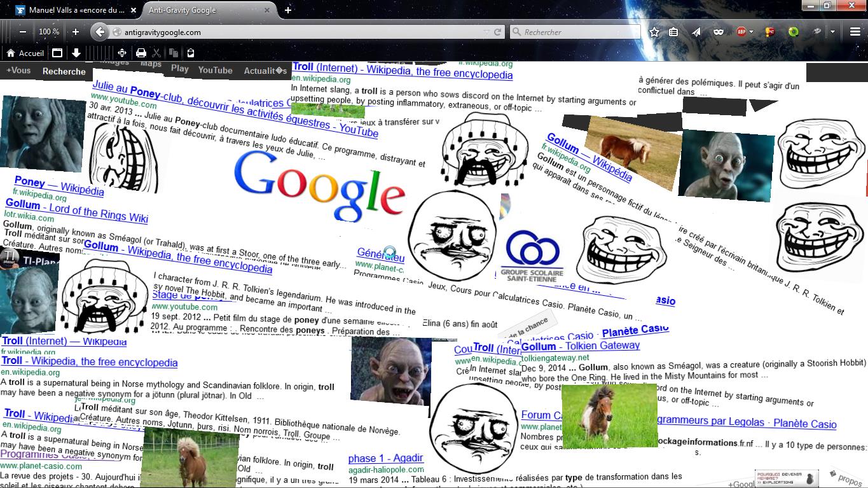Viewport: 868px width, 488px height.
Task: Bookmark this page with the star icon
Action: pyautogui.click(x=654, y=32)
